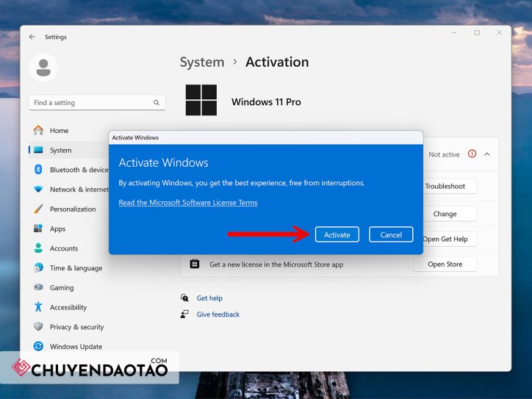Open Accessibility settings

tap(68, 307)
